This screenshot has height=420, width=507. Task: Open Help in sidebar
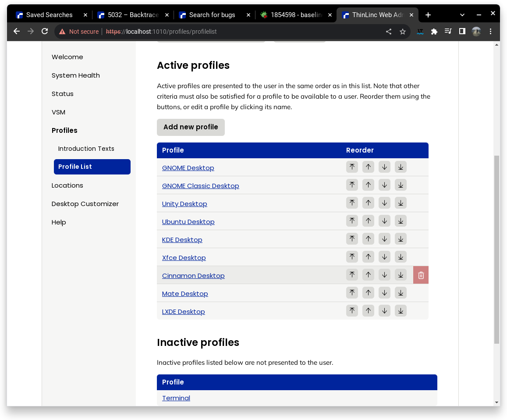pos(59,222)
